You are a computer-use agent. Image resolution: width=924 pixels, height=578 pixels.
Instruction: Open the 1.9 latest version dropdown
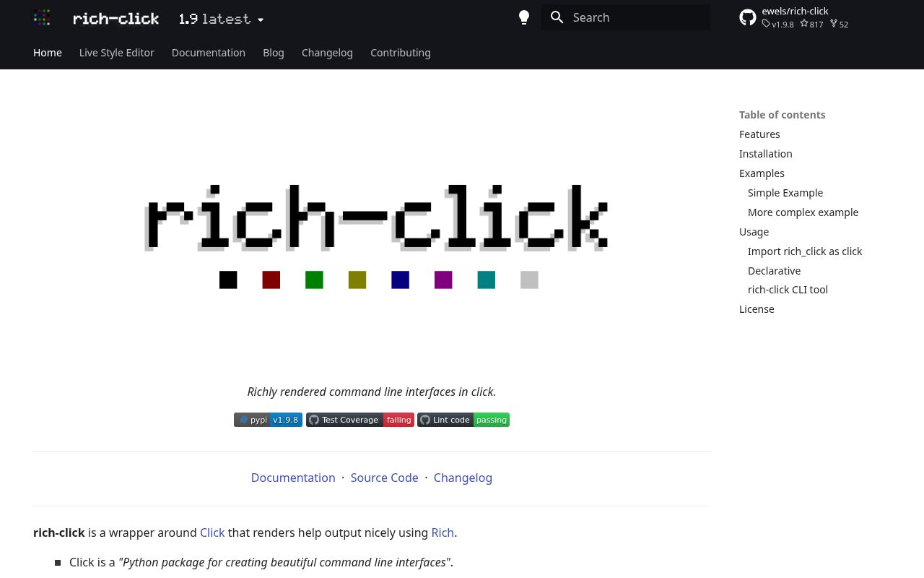221,19
